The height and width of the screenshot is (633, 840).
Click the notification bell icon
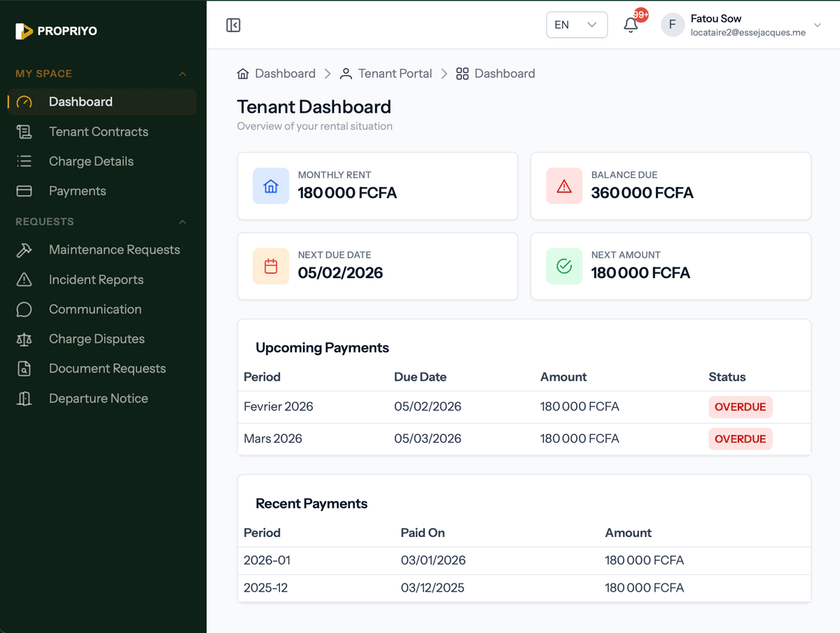[631, 25]
